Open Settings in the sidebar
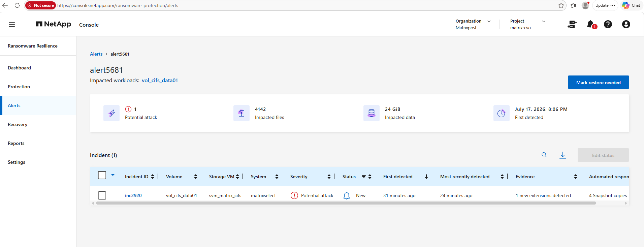This screenshot has height=247, width=644. 38,162
